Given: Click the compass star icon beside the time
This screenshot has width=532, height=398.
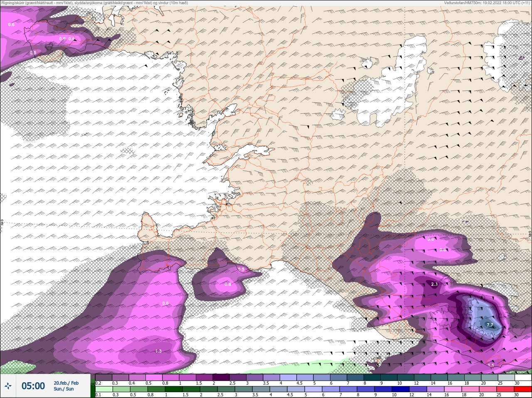Looking at the screenshot, I should (x=8, y=386).
